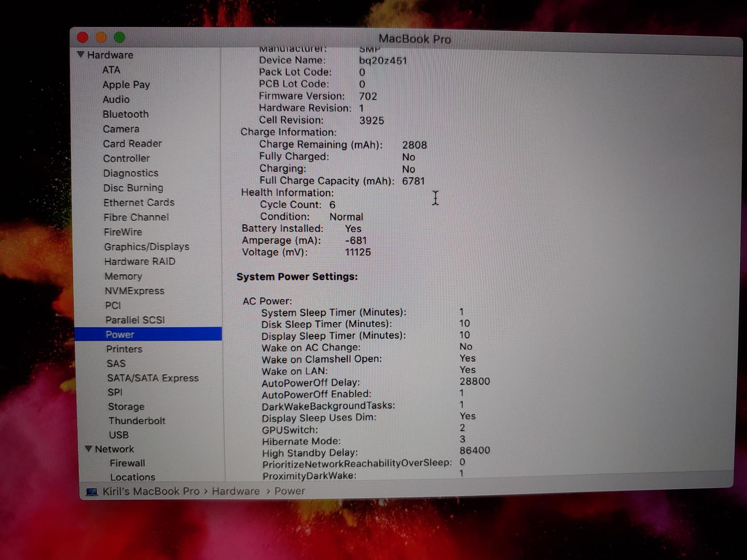
Task: Click the AC Power label
Action: tap(267, 301)
